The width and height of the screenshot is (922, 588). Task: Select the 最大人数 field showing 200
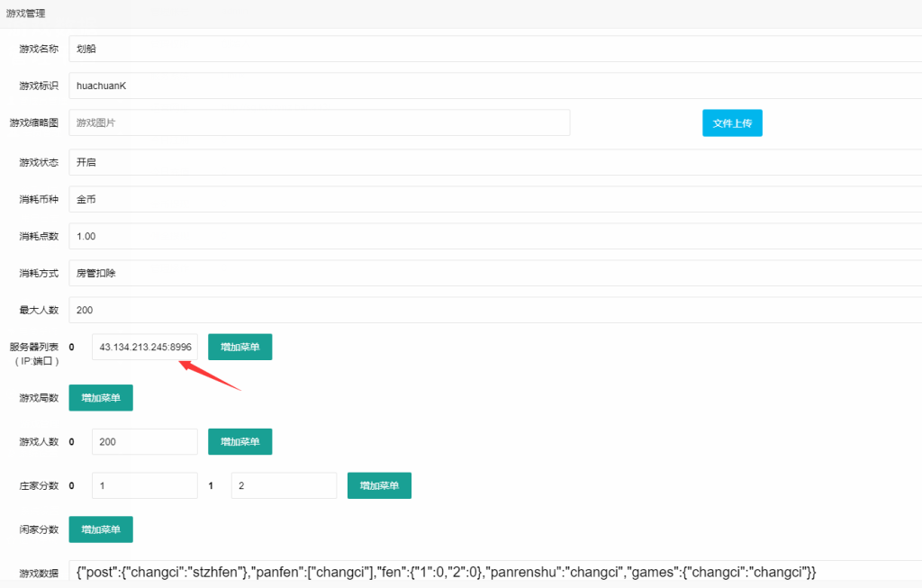(493, 310)
